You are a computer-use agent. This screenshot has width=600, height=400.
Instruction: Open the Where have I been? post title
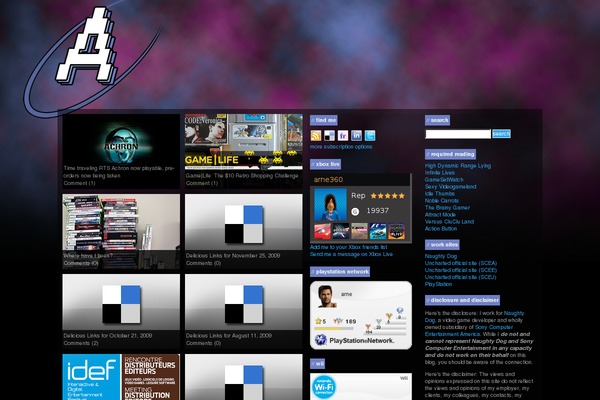(88, 256)
